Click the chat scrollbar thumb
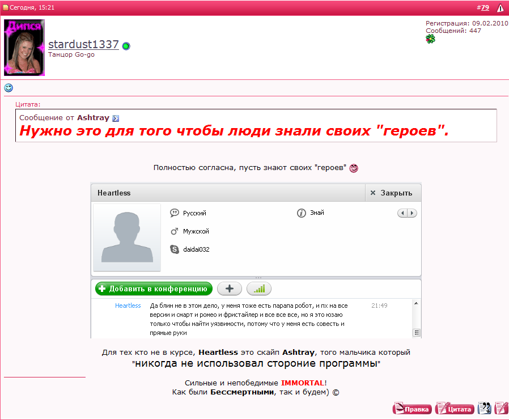Image resolution: width=509 pixels, height=420 pixels. coord(416,333)
